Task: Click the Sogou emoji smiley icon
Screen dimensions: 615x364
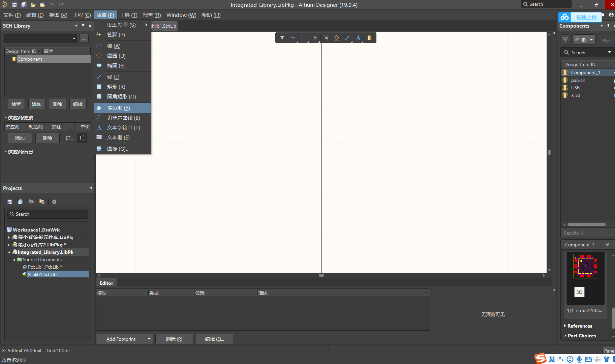Action: coord(570,359)
